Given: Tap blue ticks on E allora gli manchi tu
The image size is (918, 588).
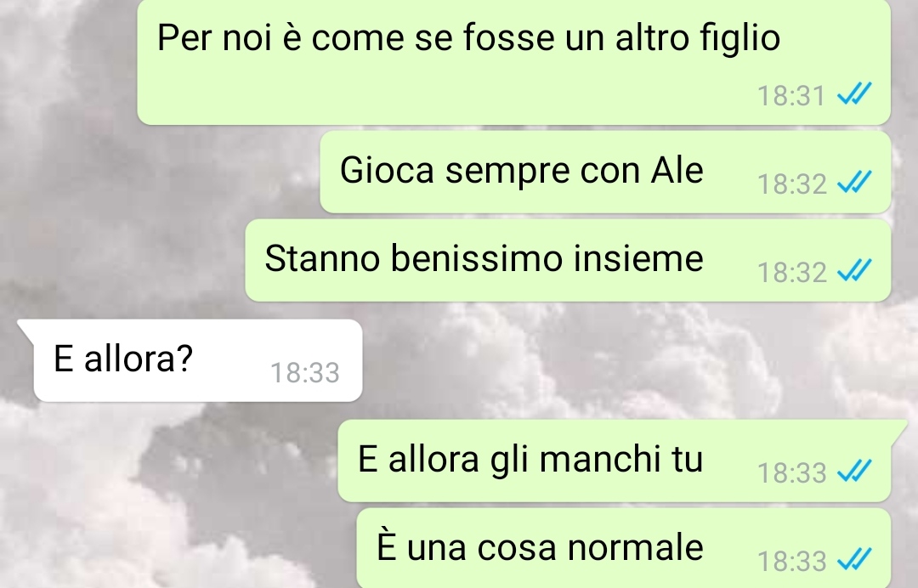Looking at the screenshot, I should click(x=854, y=471).
